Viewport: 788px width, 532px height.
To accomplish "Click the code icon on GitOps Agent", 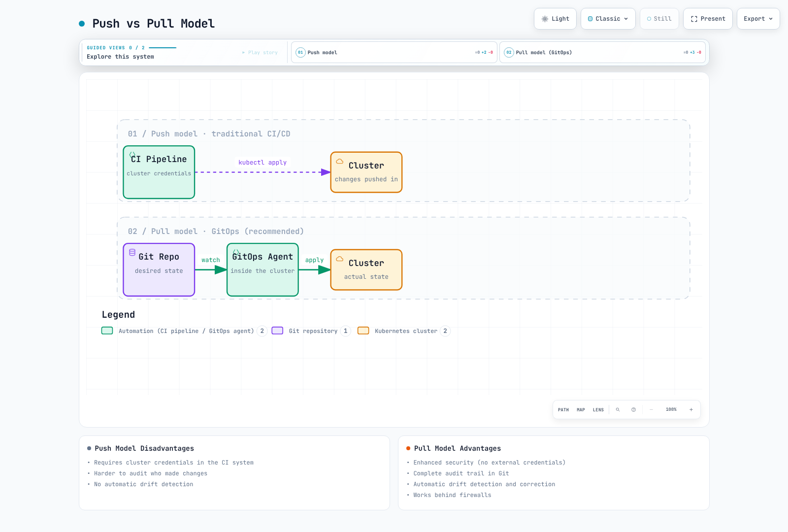I will (236, 252).
